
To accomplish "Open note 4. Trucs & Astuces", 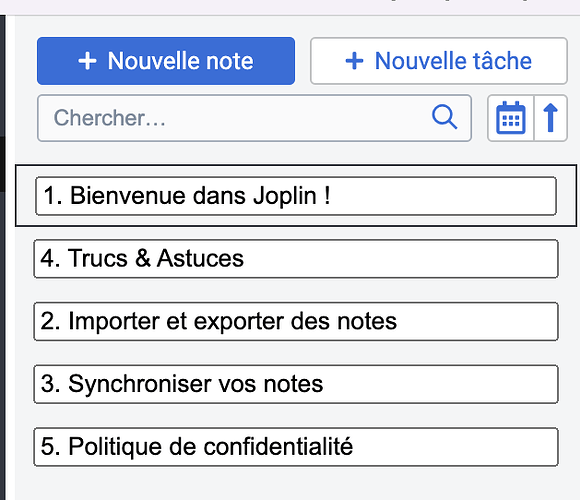I will point(296,259).
